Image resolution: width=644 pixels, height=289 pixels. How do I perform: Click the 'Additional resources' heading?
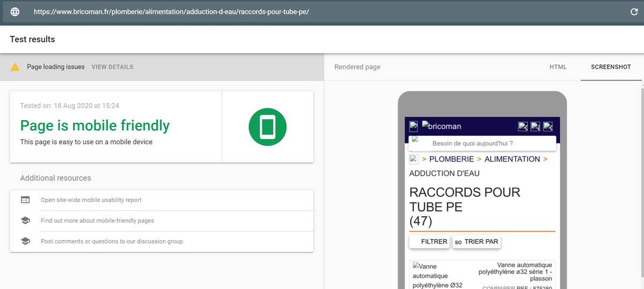point(56,178)
